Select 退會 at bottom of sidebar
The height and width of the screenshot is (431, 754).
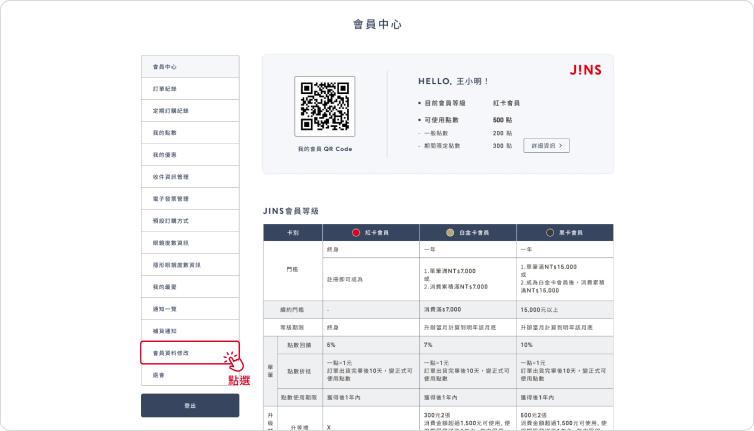(190, 375)
